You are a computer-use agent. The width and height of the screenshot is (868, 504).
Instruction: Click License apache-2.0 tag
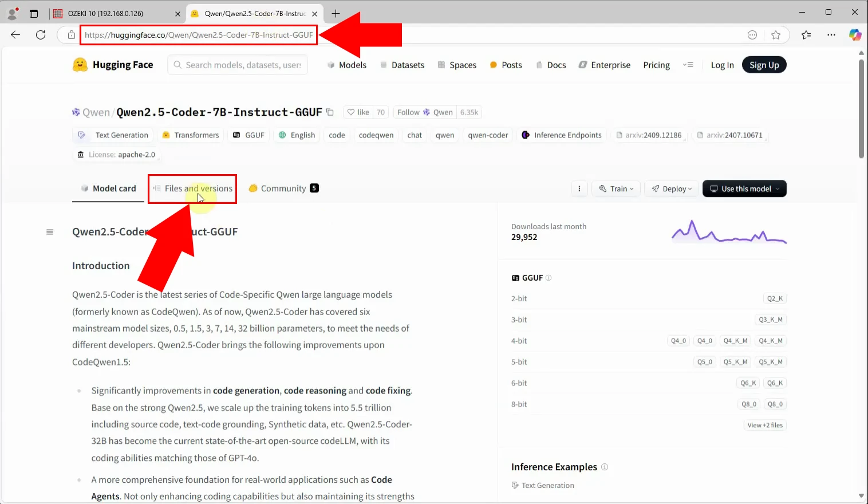116,155
